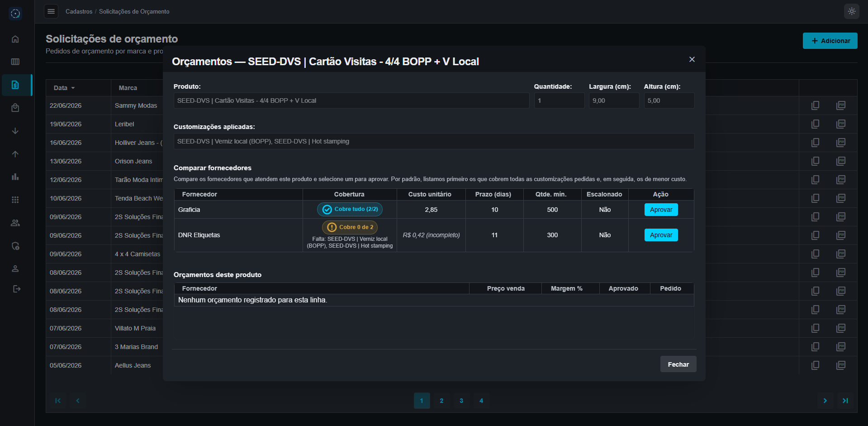The image size is (868, 426).
Task: Open the package box icon in sidebar
Action: (x=15, y=108)
